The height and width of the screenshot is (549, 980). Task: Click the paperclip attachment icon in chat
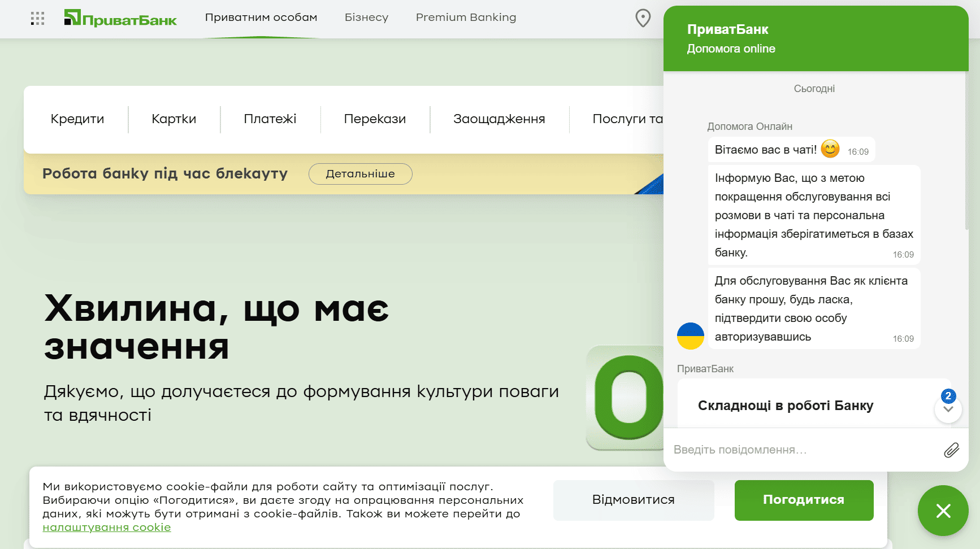pos(951,450)
